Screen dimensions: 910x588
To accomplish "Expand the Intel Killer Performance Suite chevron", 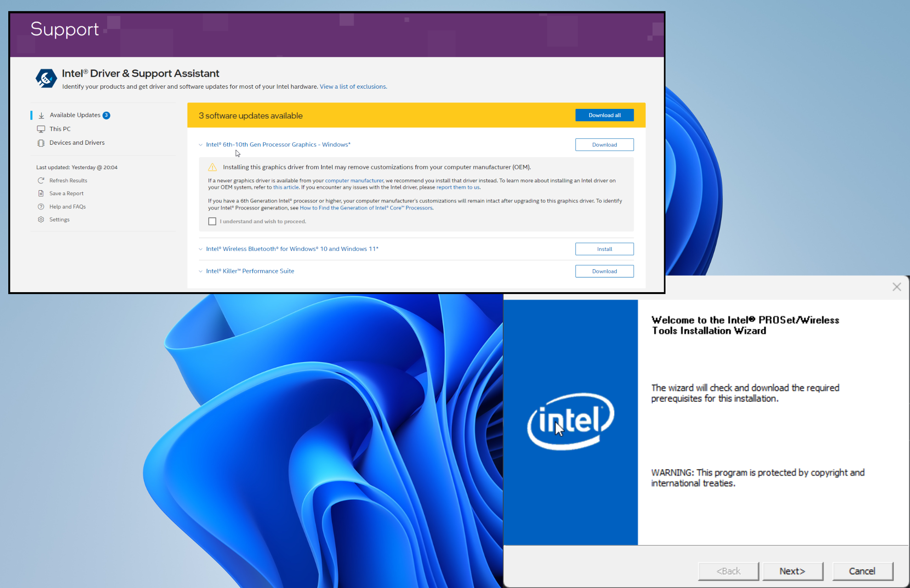I will [x=200, y=271].
